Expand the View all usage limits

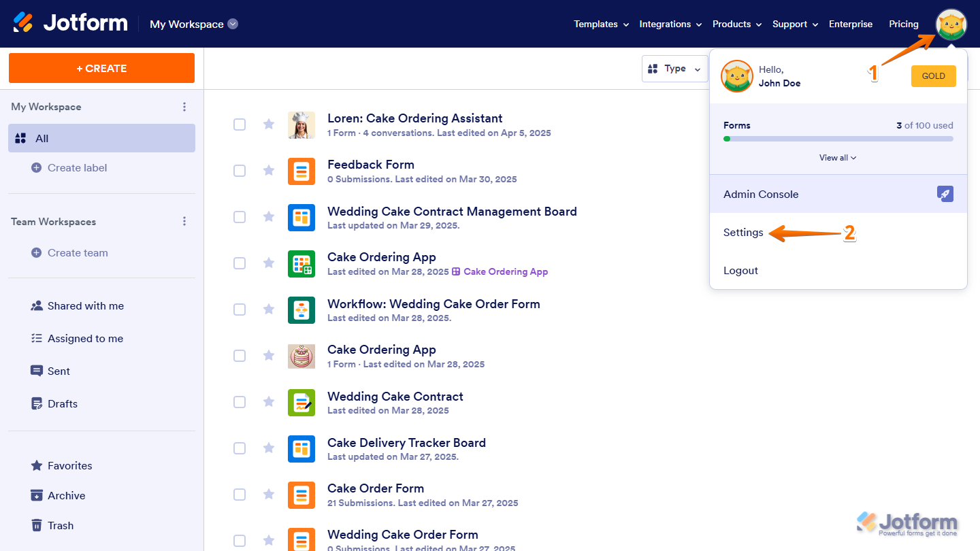838,158
